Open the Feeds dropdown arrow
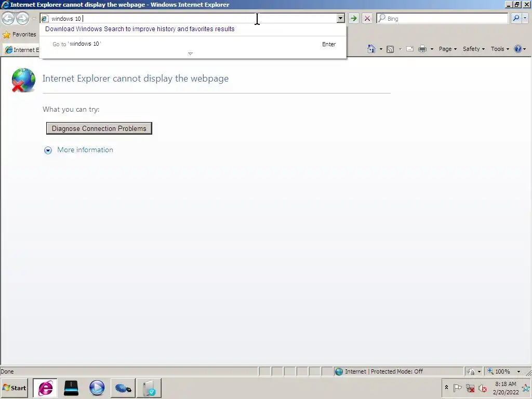 click(400, 49)
